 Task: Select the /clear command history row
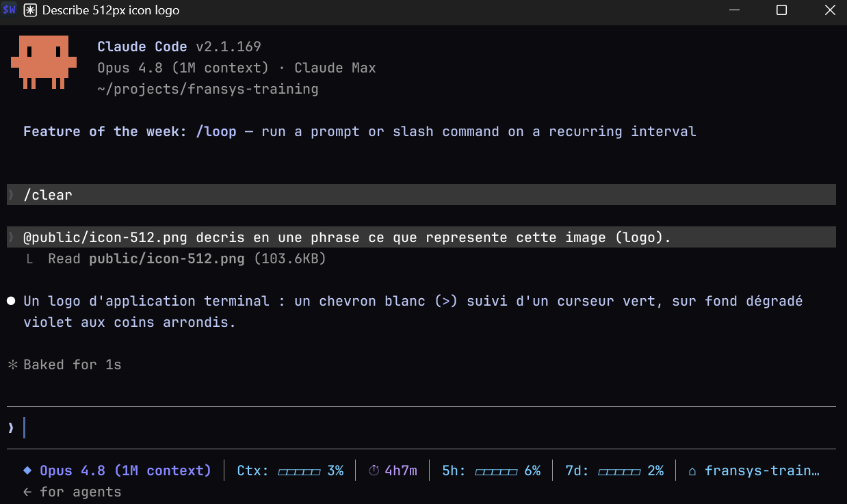(x=421, y=195)
